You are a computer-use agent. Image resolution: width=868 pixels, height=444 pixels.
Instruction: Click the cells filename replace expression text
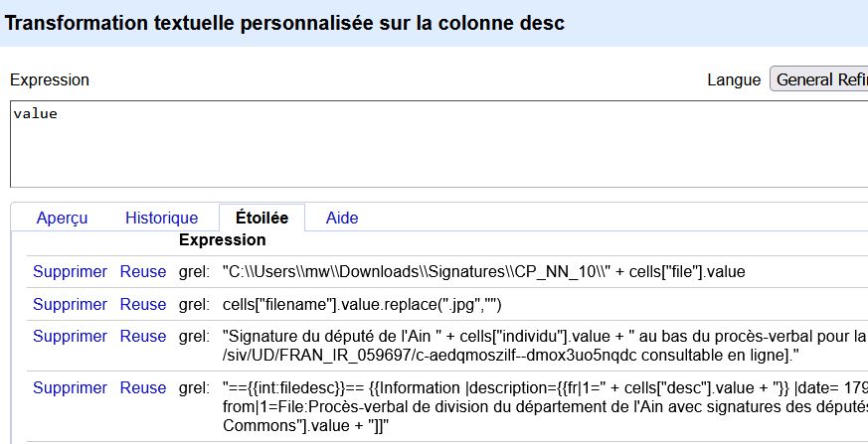click(362, 304)
